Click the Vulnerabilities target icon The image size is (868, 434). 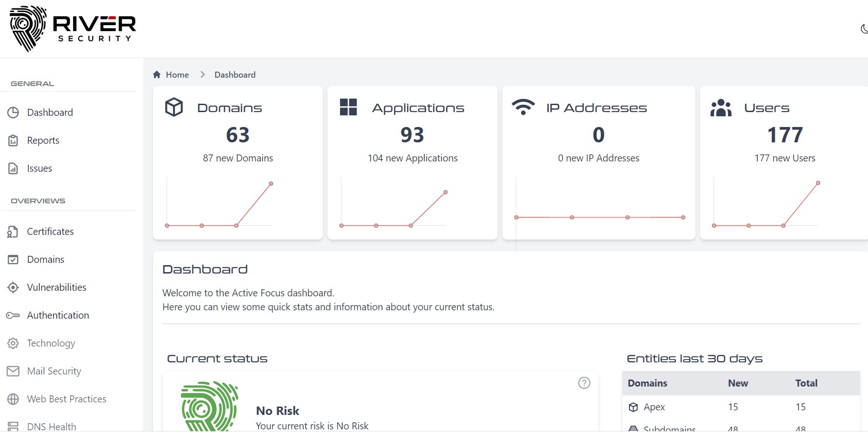pos(13,287)
